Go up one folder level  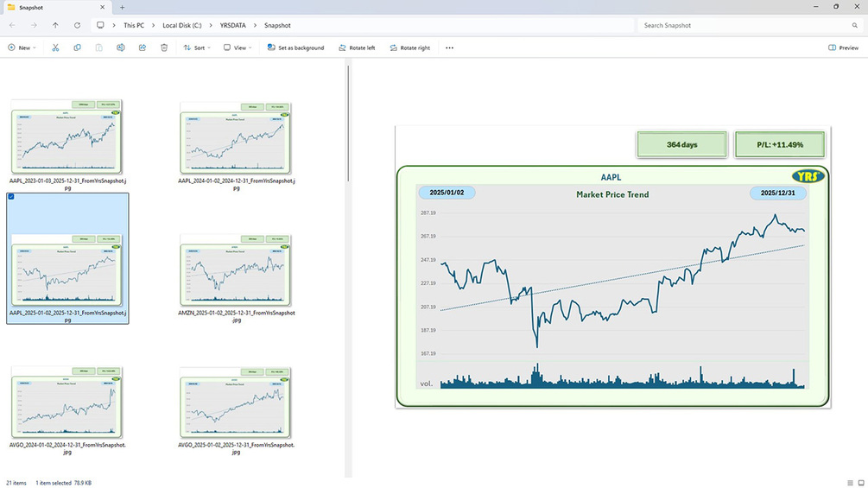tap(55, 25)
